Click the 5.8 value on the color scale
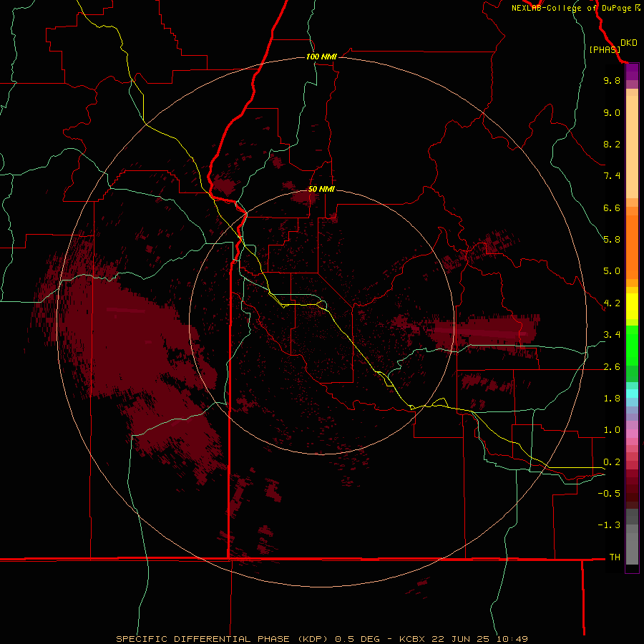The height and width of the screenshot is (644, 644). pyautogui.click(x=612, y=240)
